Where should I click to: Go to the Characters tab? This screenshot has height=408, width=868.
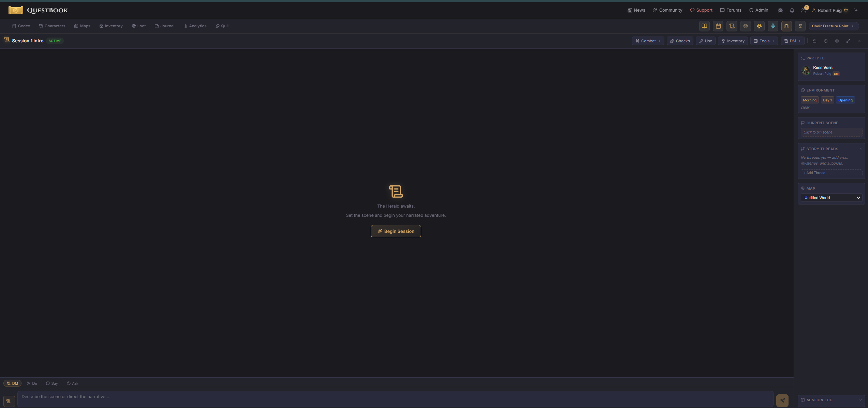pyautogui.click(x=52, y=26)
